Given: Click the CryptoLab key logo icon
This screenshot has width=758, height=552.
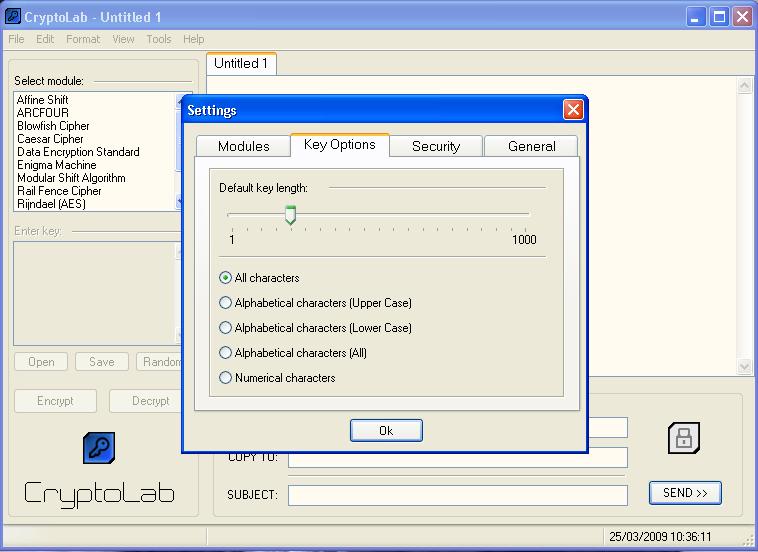Looking at the screenshot, I should [x=99, y=448].
